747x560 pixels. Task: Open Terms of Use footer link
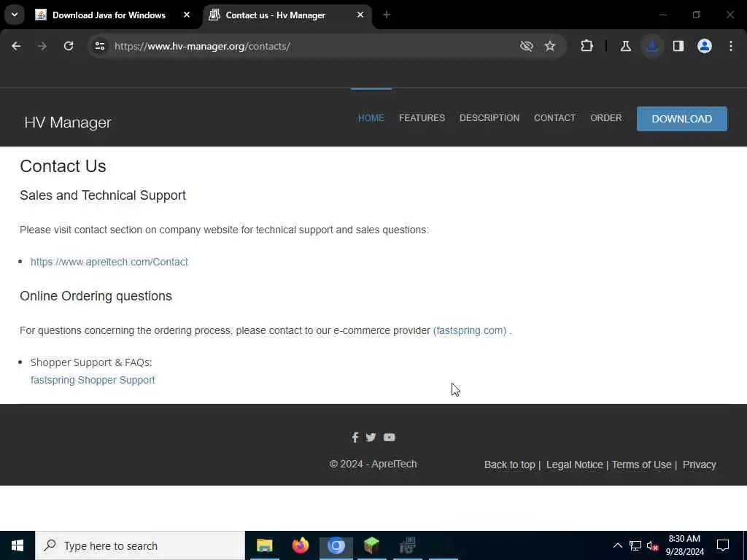tap(642, 464)
